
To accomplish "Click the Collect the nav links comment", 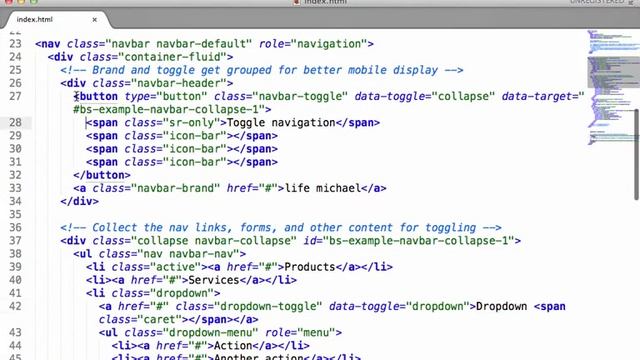I will tap(281, 227).
